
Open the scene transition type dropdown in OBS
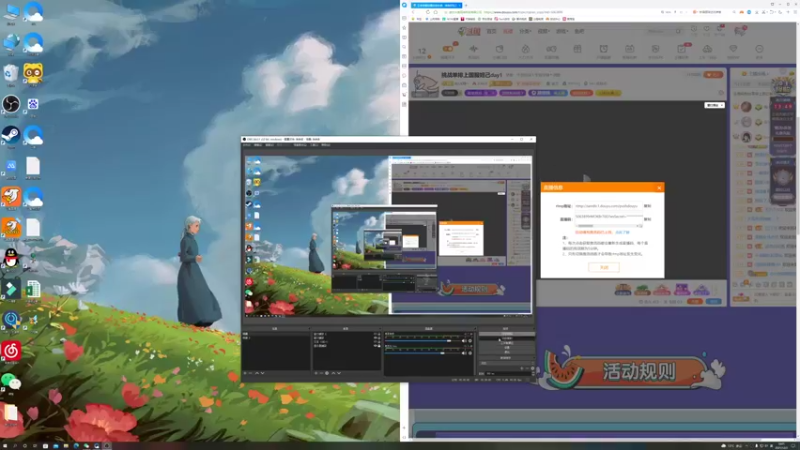(x=506, y=363)
